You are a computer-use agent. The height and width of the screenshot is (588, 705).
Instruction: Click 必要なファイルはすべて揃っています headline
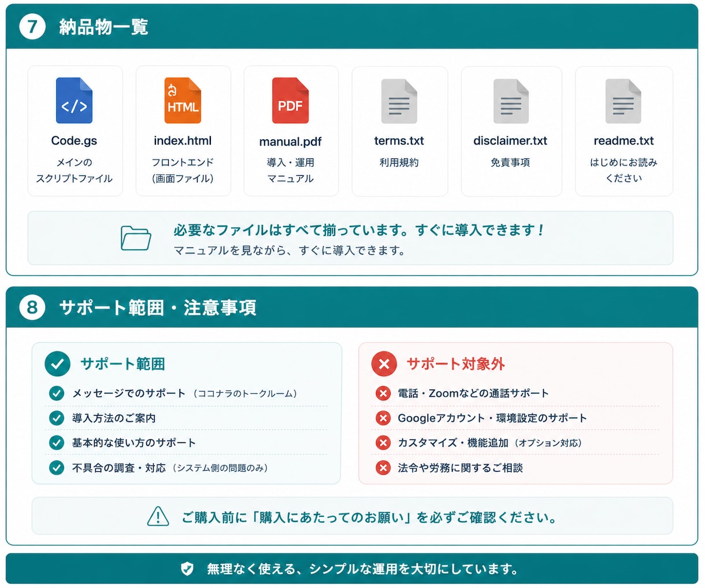358,230
